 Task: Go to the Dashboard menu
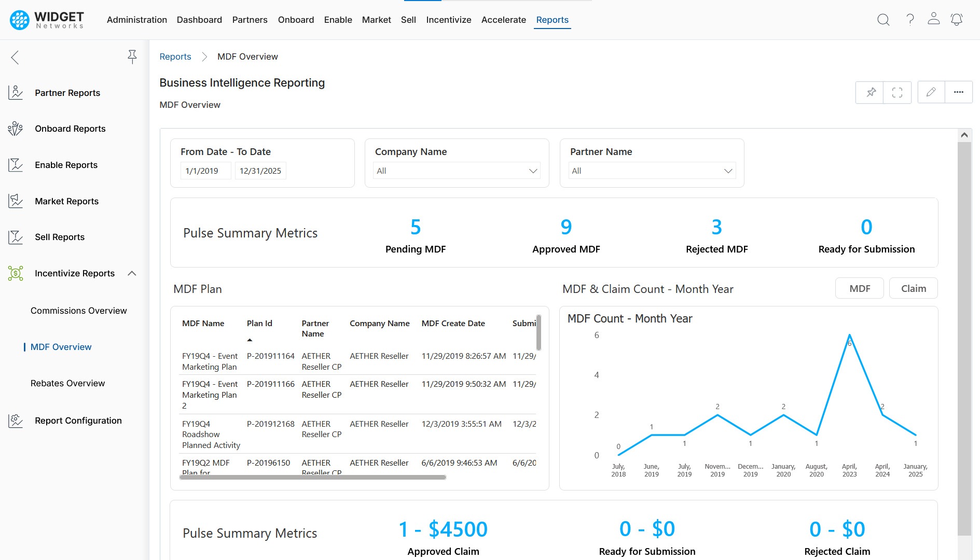199,20
